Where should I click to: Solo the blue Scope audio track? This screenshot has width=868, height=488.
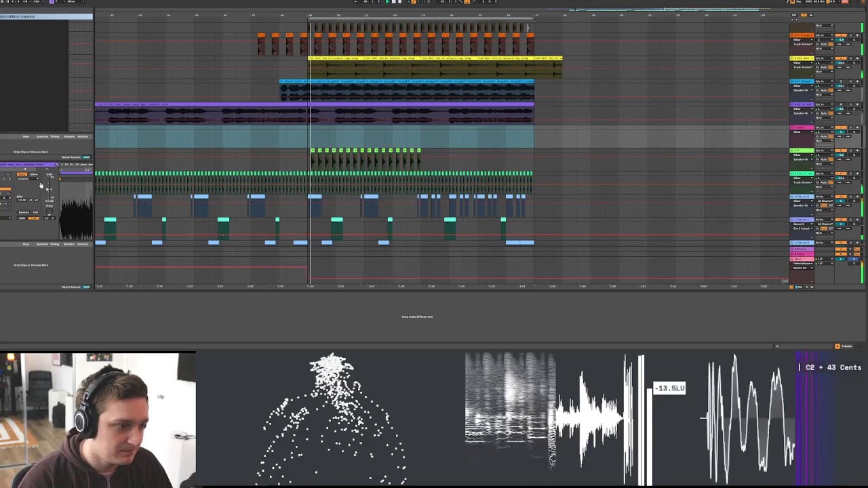point(850,81)
